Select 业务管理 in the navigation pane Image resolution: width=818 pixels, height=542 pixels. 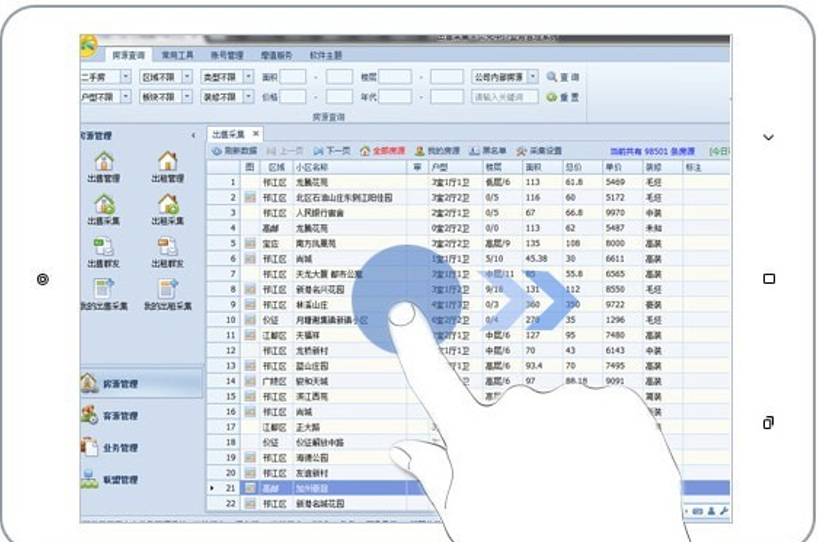(111, 448)
